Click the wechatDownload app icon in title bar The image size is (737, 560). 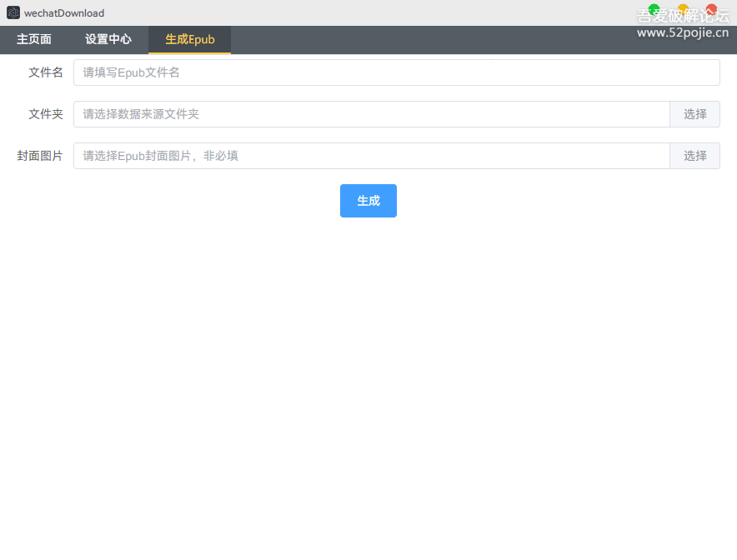click(x=13, y=12)
